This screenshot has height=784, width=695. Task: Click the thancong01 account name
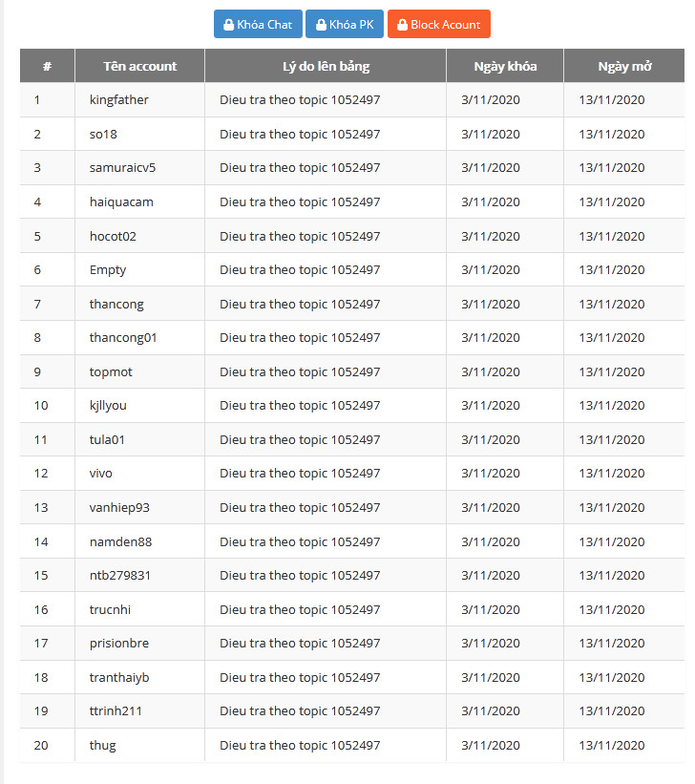point(123,338)
